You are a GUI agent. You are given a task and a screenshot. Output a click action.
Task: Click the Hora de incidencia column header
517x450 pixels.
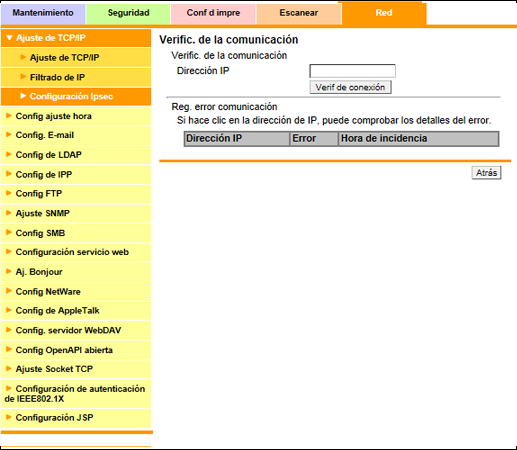419,139
